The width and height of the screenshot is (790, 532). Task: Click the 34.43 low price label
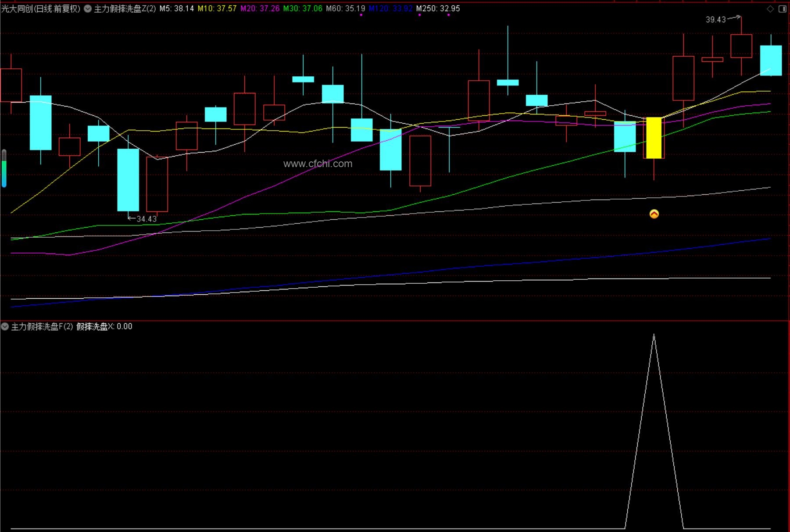147,219
